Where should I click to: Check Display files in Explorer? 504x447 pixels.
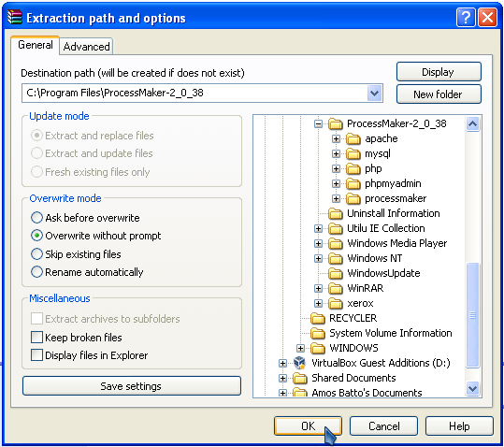tap(36, 355)
